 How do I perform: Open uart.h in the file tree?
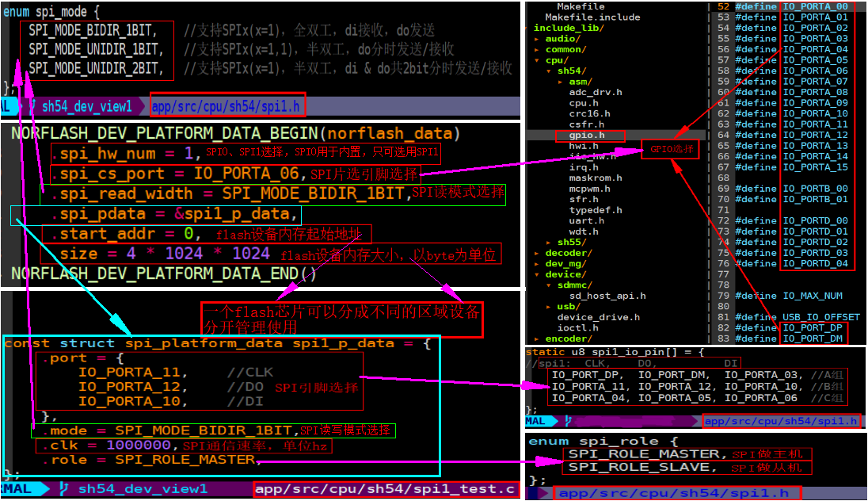coord(587,220)
